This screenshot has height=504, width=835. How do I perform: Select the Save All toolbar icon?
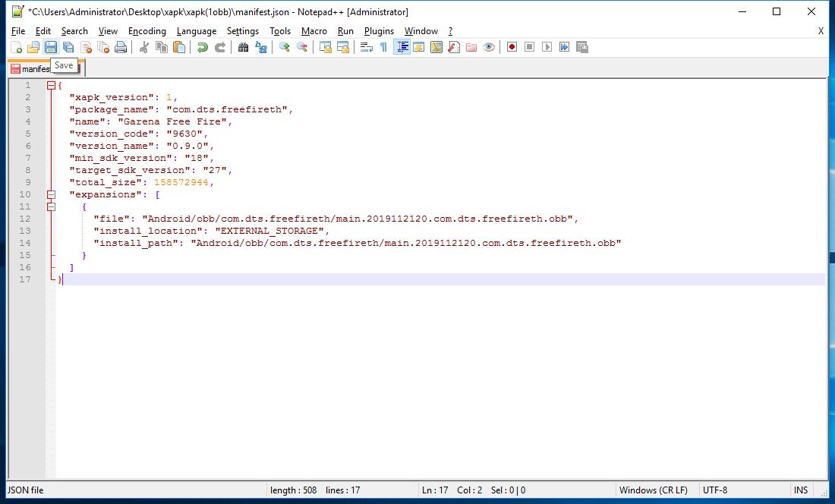click(67, 46)
